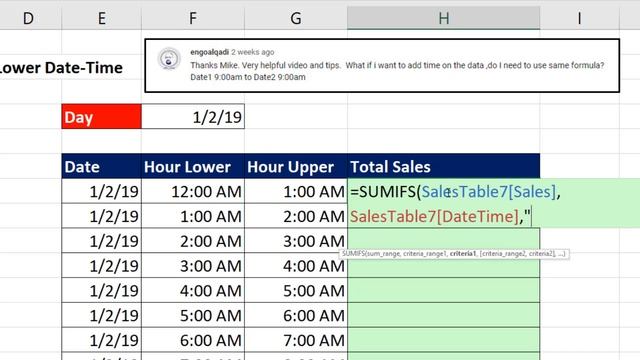Click Hour Lower cell 4:00 AM
Viewport: 640px width, 360px height.
coord(193,291)
